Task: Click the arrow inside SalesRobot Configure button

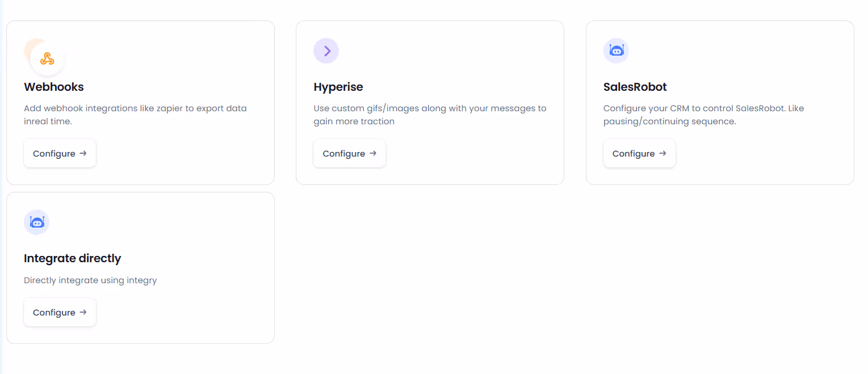Action: tap(663, 153)
